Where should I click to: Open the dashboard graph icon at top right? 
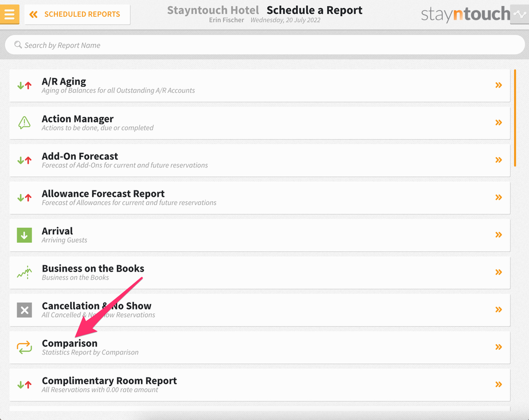pyautogui.click(x=520, y=14)
